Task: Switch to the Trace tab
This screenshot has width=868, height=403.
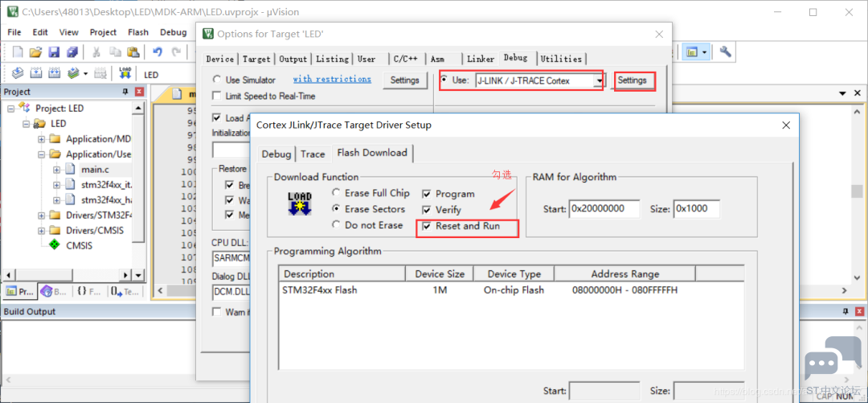Action: point(313,154)
